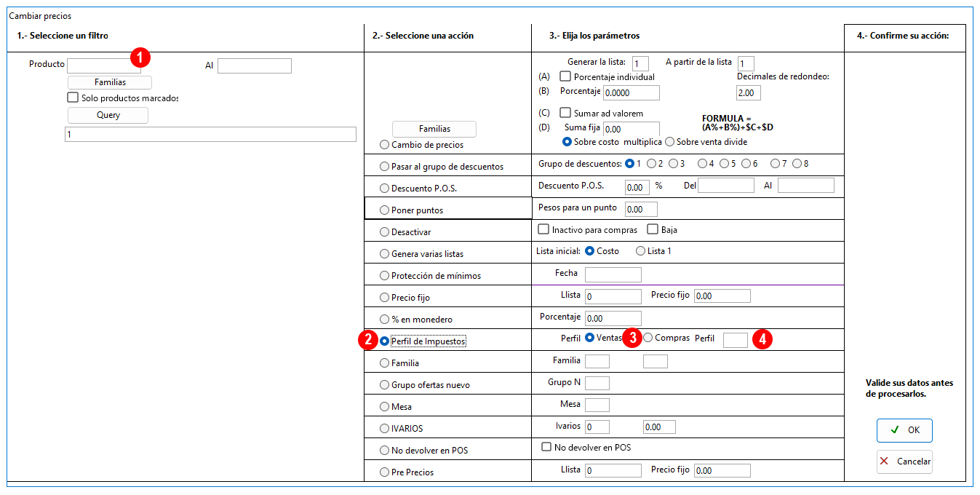Choose Grupo de descuentos 5

pyautogui.click(x=724, y=164)
